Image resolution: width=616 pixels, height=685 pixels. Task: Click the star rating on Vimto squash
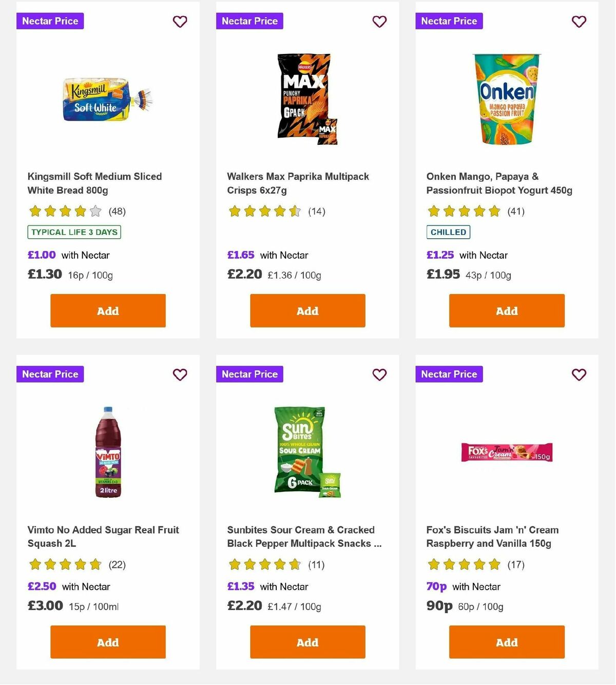(64, 564)
